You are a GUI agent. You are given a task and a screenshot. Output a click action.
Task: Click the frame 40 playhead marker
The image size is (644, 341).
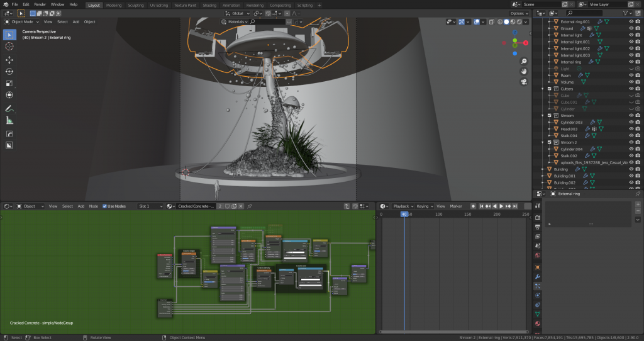pos(404,215)
